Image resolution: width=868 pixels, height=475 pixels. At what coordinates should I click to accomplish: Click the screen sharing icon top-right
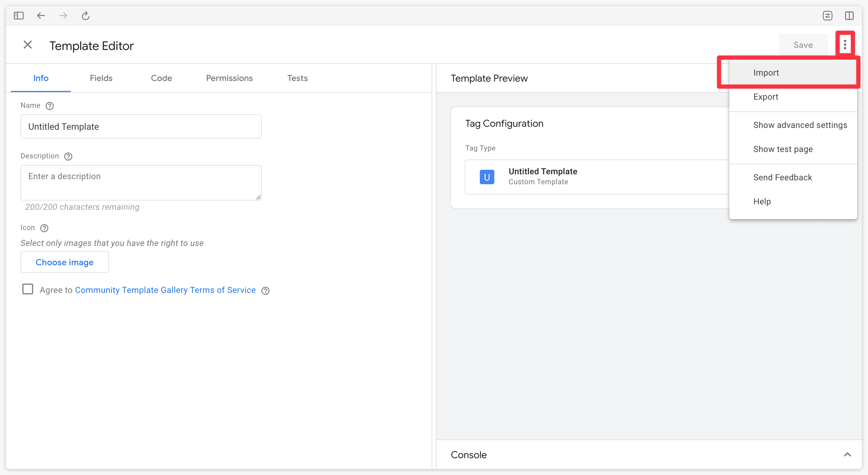pyautogui.click(x=828, y=15)
